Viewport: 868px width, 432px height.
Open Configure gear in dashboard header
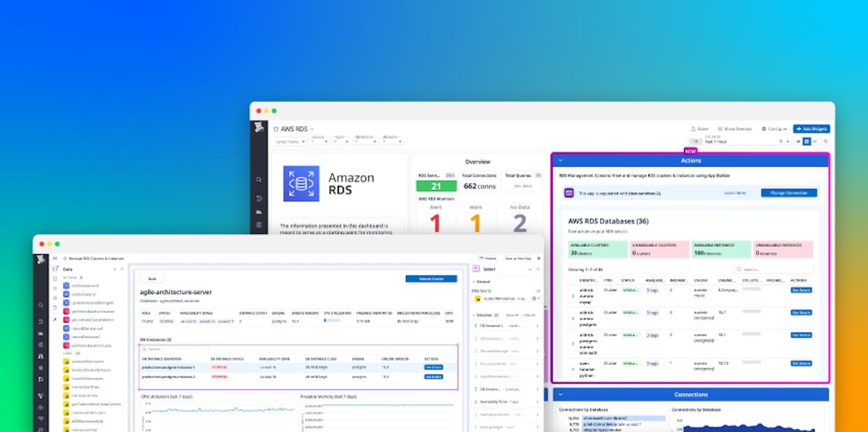(764, 129)
